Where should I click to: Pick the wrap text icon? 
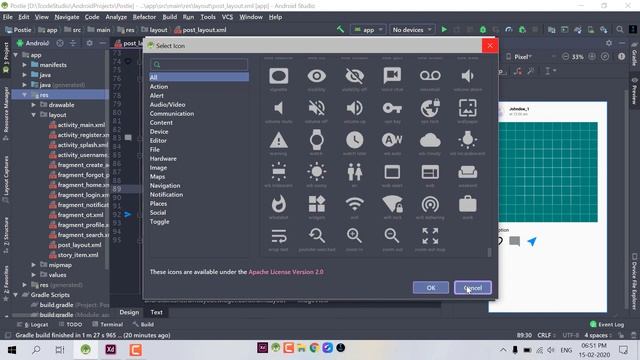coord(279,236)
